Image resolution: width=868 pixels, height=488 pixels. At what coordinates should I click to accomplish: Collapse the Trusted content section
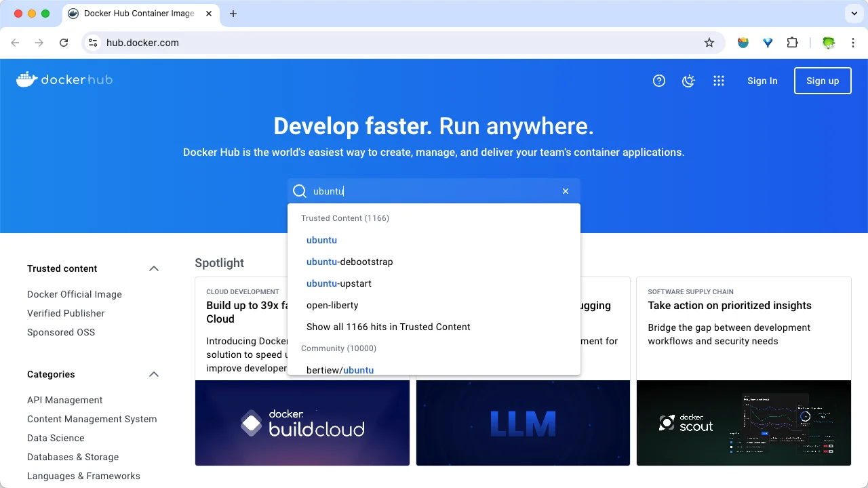click(154, 268)
